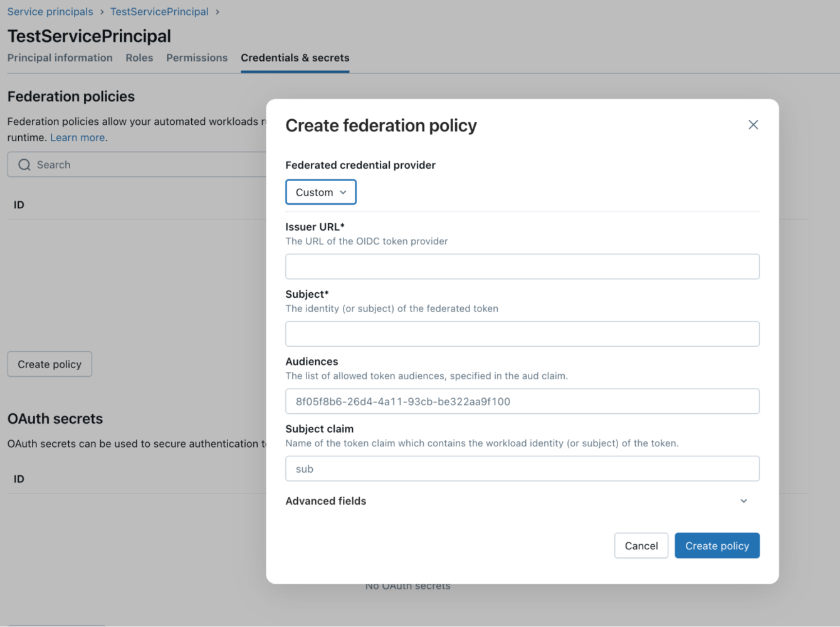
Task: Click the search magnifier icon
Action: [24, 164]
